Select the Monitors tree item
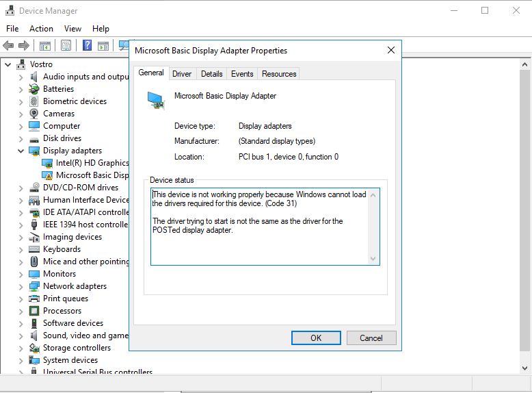The height and width of the screenshot is (393, 532). point(59,274)
